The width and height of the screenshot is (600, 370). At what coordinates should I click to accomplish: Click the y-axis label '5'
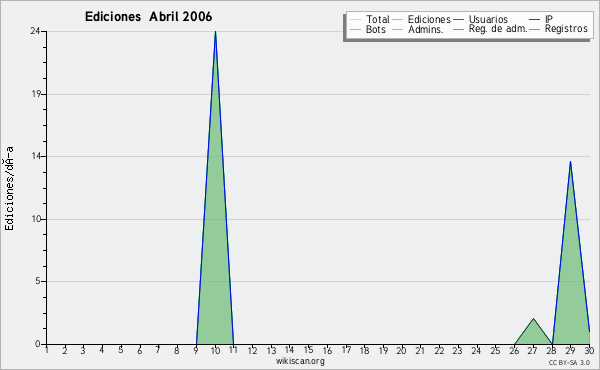(38, 281)
